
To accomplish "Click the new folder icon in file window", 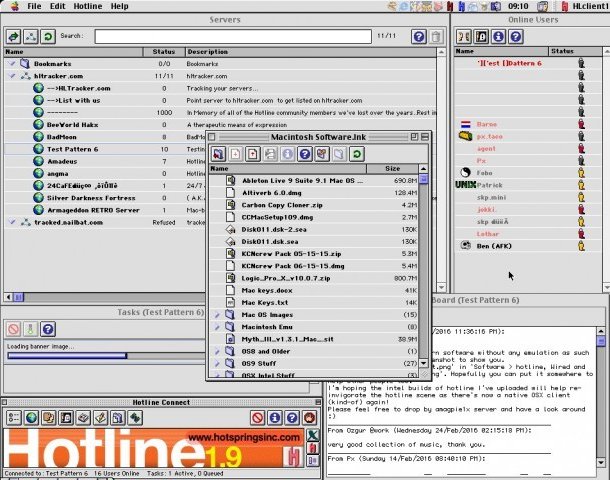I will pyautogui.click(x=339, y=154).
